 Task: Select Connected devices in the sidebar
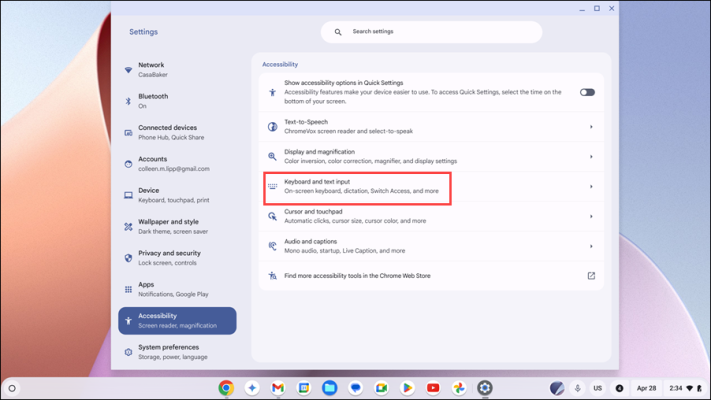(177, 132)
